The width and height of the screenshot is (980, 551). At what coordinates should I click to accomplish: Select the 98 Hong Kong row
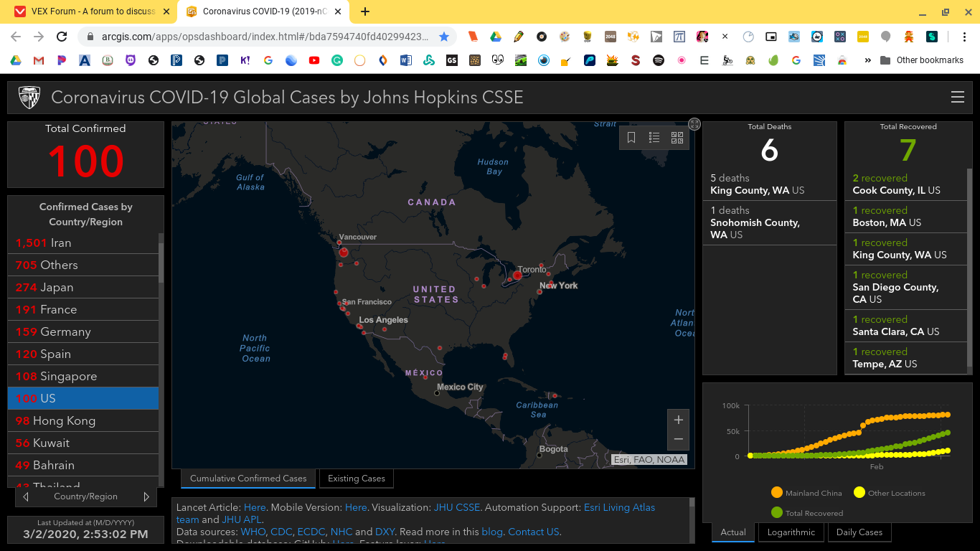click(83, 420)
